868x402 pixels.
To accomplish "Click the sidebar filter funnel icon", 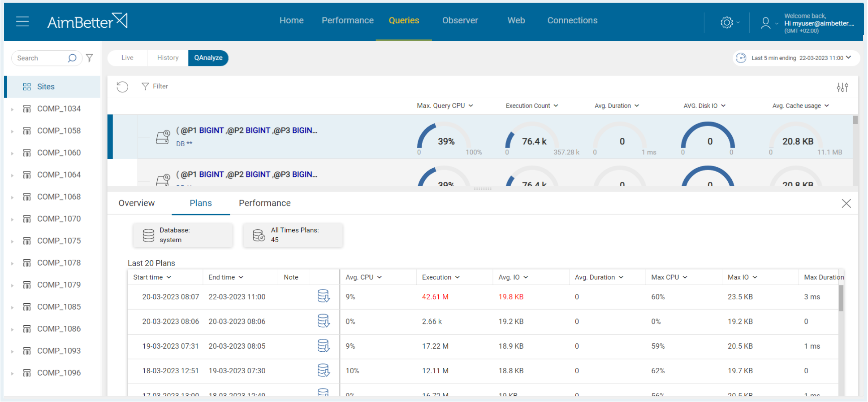I will tap(90, 58).
